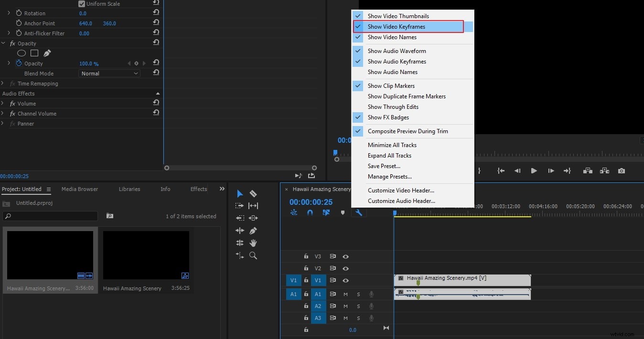Expand the Time Remapping section
The height and width of the screenshot is (339, 644).
click(x=3, y=83)
